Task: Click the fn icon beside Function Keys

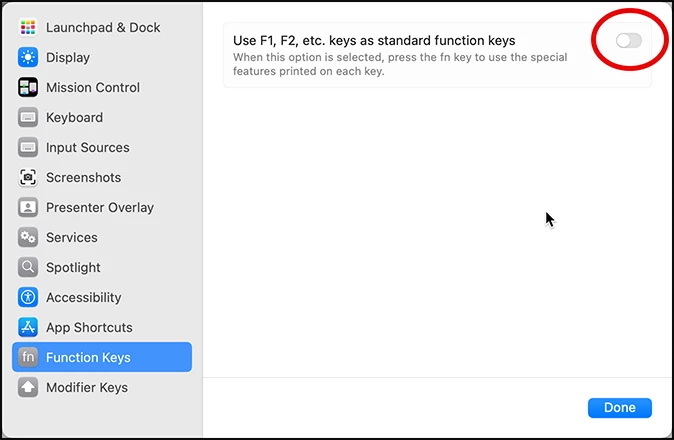Action: coord(28,357)
